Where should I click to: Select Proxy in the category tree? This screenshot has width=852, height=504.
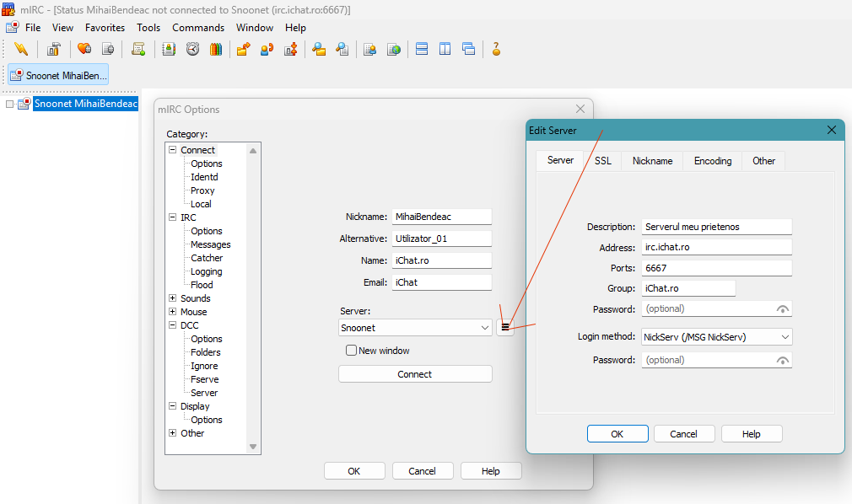(202, 190)
